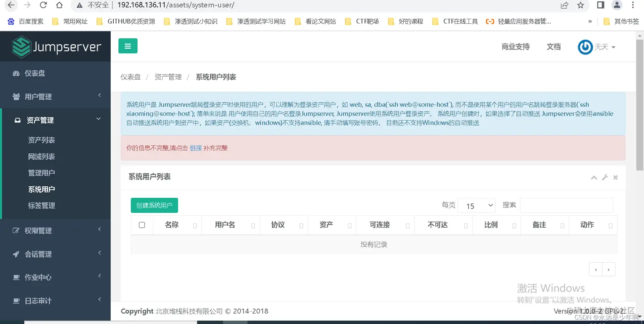Open 作业中心 via its sidebar icon
Image resolution: width=644 pixels, height=324 pixels.
[18, 277]
